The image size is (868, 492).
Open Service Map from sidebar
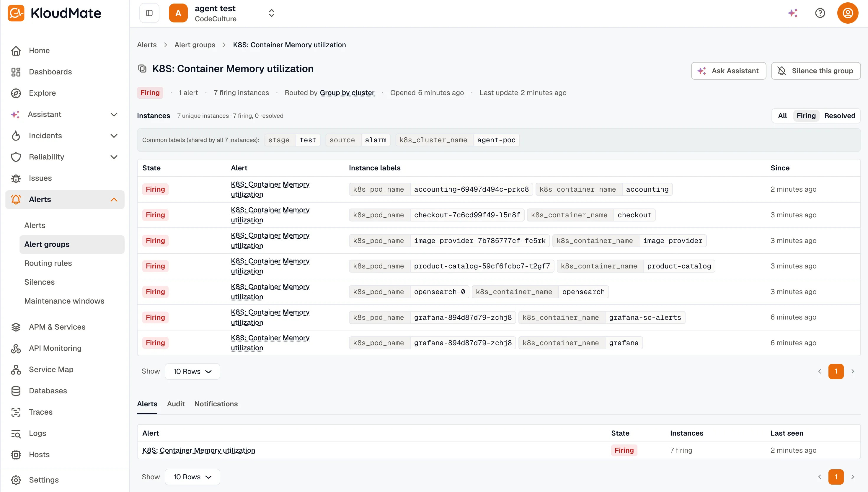coord(51,369)
